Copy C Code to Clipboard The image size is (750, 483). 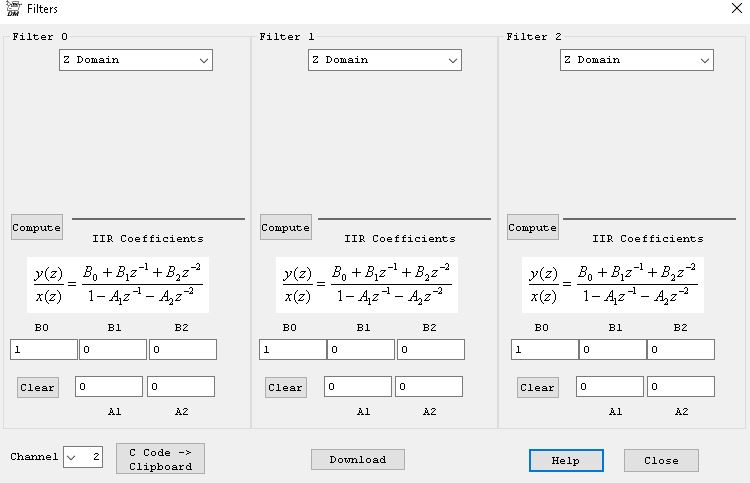(x=160, y=459)
